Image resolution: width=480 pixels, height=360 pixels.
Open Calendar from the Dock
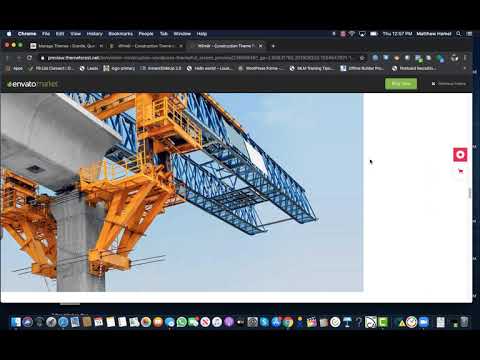99,322
